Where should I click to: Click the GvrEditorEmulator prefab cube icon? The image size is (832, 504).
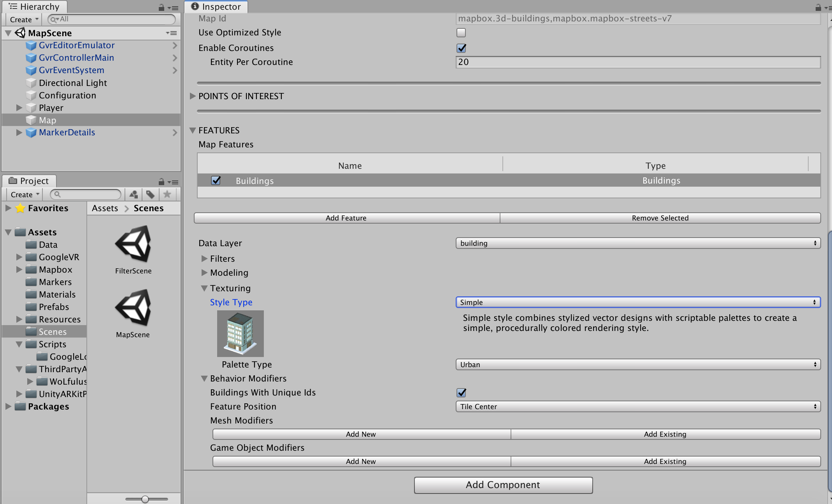coord(31,45)
